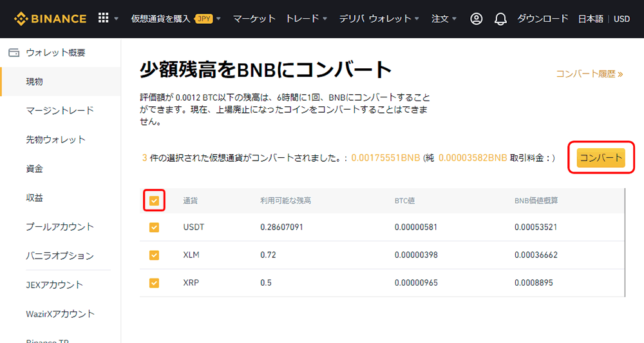Click the wallet overview card icon
The width and height of the screenshot is (644, 343).
pyautogui.click(x=14, y=53)
